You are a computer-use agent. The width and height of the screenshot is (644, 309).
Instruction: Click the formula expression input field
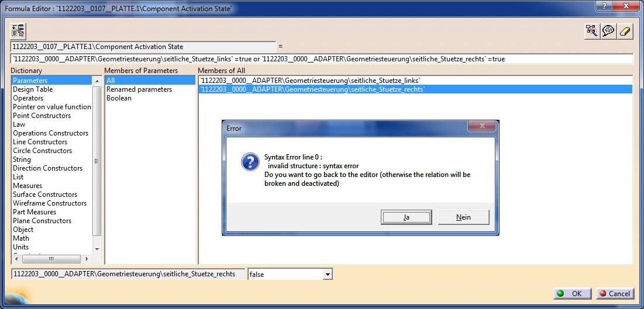point(322,59)
